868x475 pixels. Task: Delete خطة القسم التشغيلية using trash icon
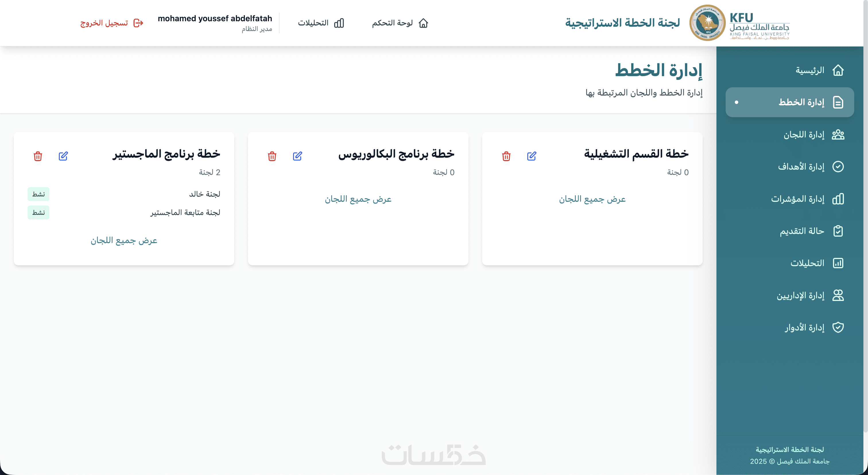pos(506,156)
